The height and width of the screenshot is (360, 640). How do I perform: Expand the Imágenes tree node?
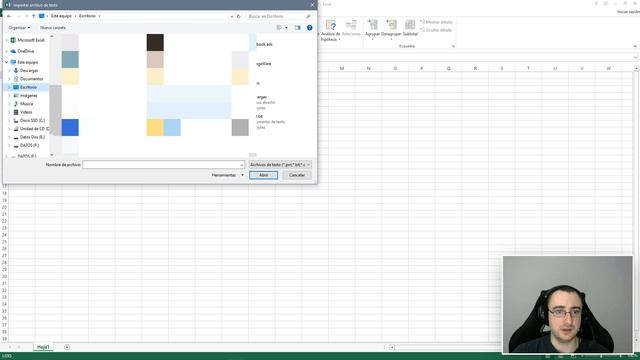[9, 96]
